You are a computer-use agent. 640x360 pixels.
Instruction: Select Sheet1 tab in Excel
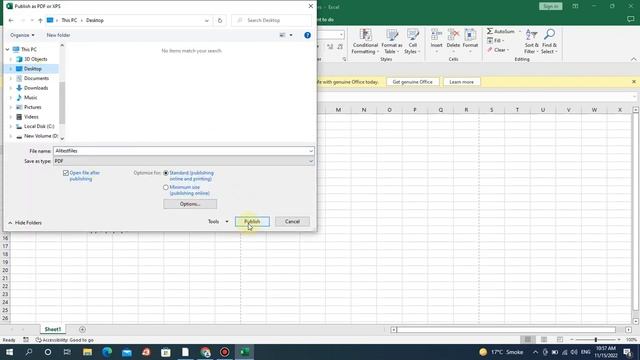pos(53,329)
